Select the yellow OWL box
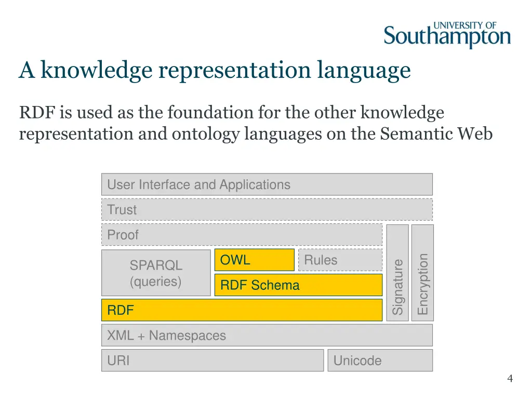Screen dimensions: 532x399 [254, 260]
